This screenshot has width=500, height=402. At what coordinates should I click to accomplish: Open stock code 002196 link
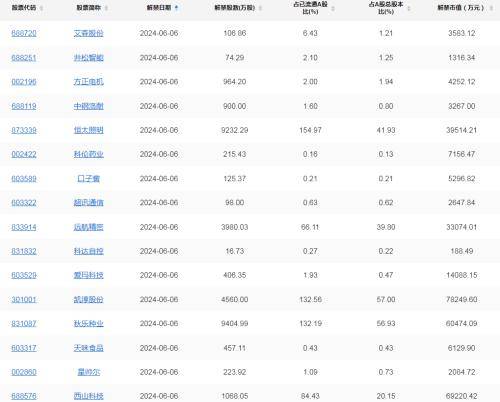click(24, 82)
